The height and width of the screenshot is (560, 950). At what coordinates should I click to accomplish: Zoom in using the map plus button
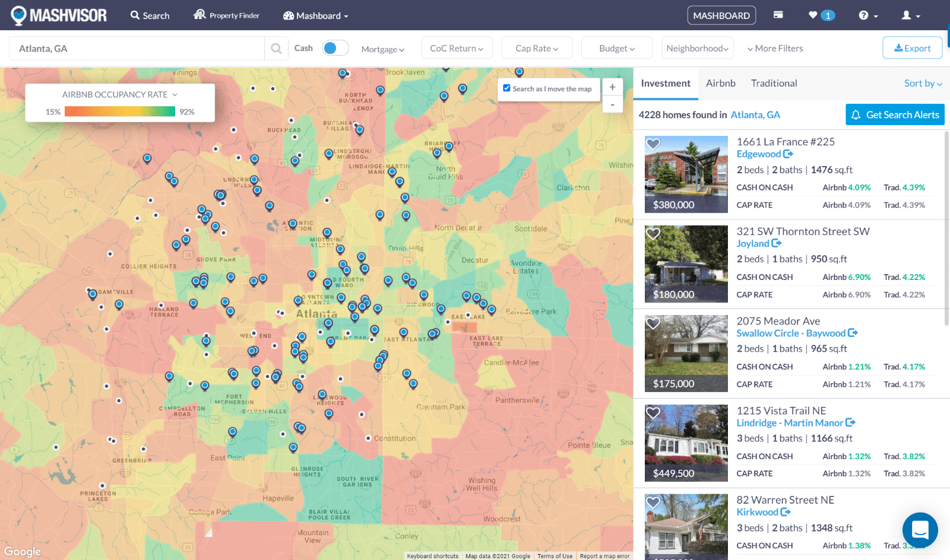coord(612,87)
